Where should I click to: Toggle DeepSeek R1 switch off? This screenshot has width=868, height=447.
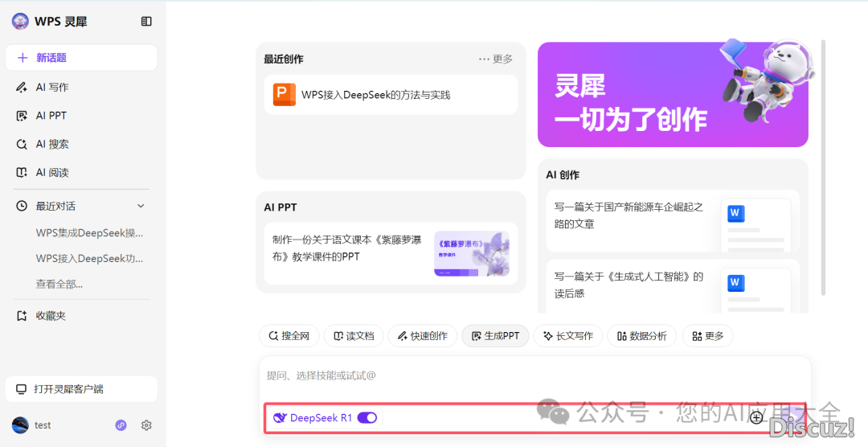click(367, 417)
